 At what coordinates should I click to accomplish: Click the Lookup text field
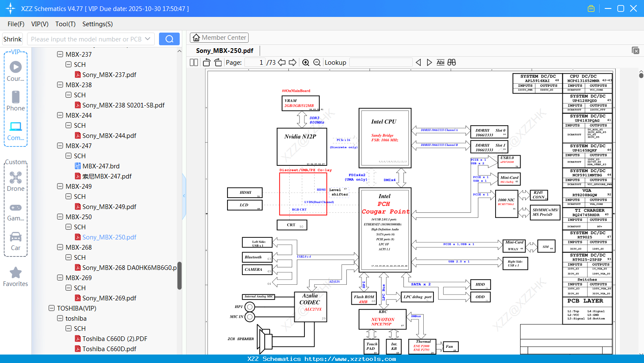[381, 63]
